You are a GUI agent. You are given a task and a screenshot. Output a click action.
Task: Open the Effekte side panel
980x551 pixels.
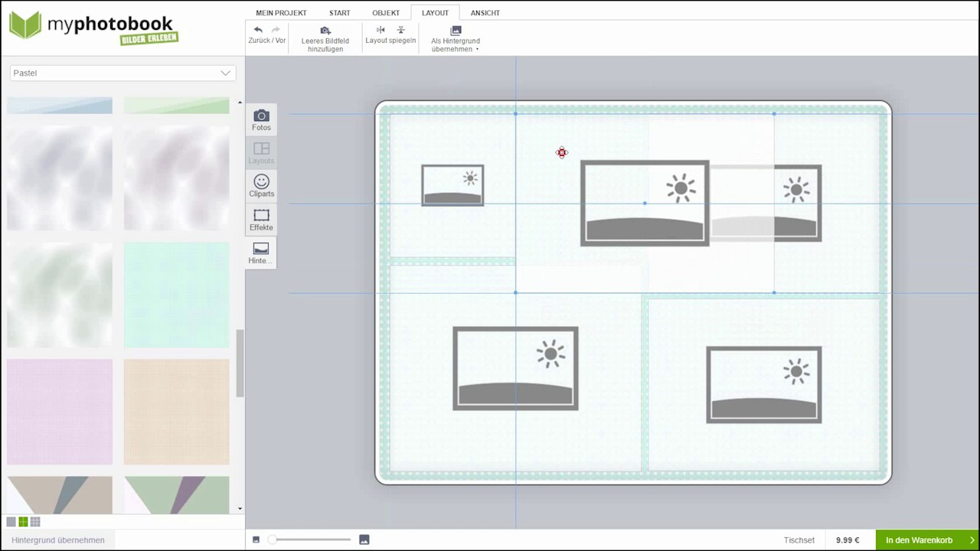(x=261, y=220)
